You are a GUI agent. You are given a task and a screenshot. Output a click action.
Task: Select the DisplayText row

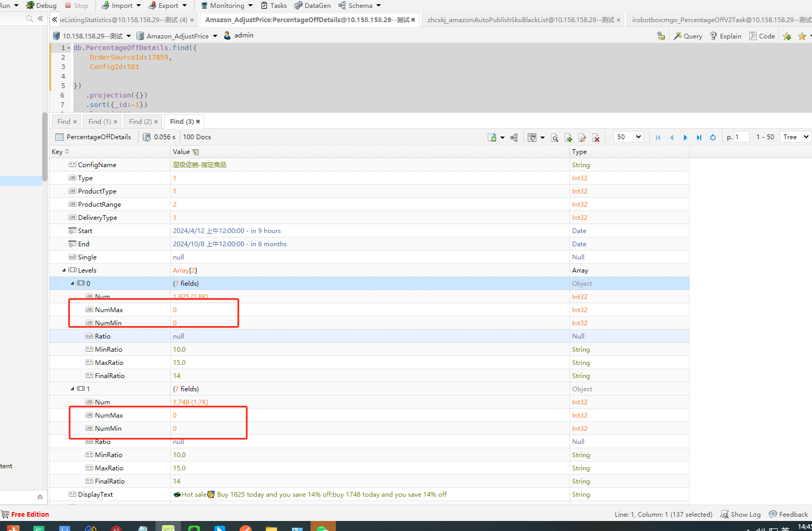(x=369, y=494)
